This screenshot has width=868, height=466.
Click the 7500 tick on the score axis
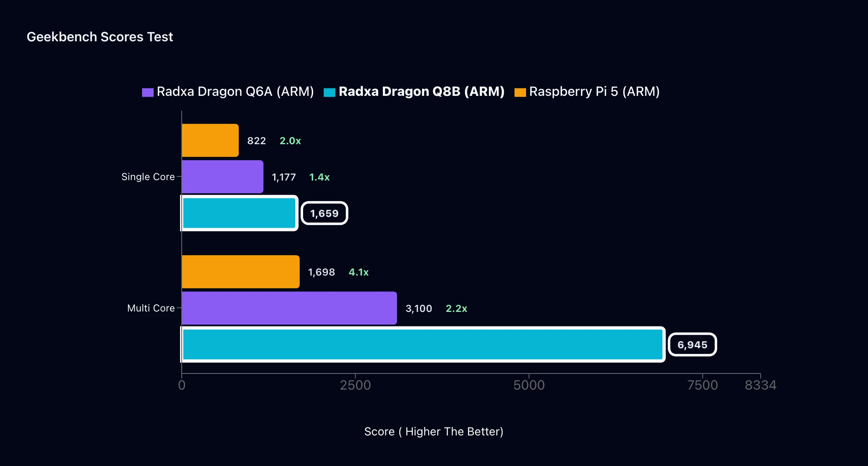(x=702, y=385)
